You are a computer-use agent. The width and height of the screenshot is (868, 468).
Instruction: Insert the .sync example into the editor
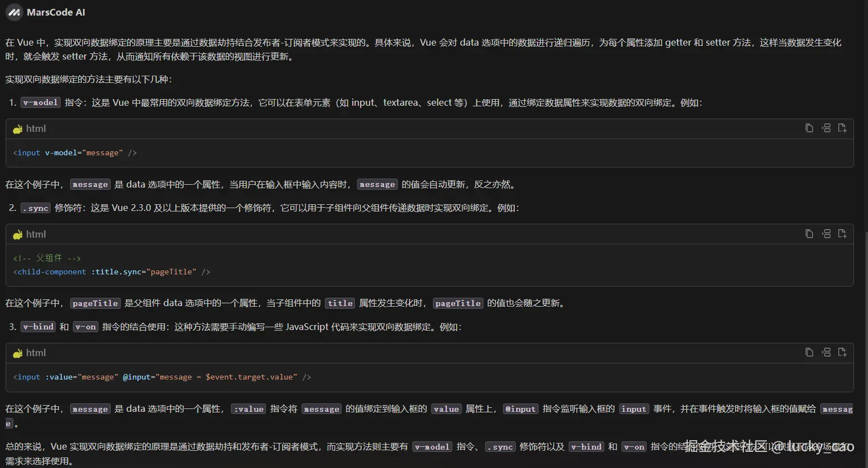click(826, 234)
